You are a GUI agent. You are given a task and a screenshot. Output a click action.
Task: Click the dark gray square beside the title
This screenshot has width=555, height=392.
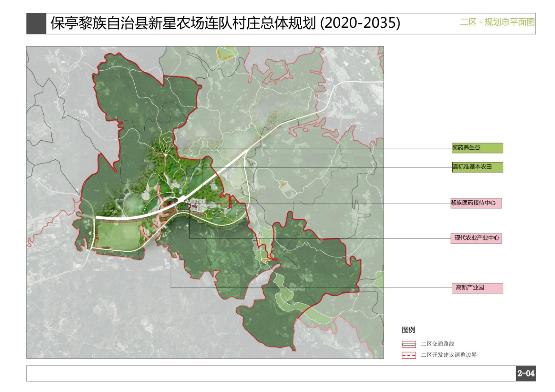[x=36, y=24]
